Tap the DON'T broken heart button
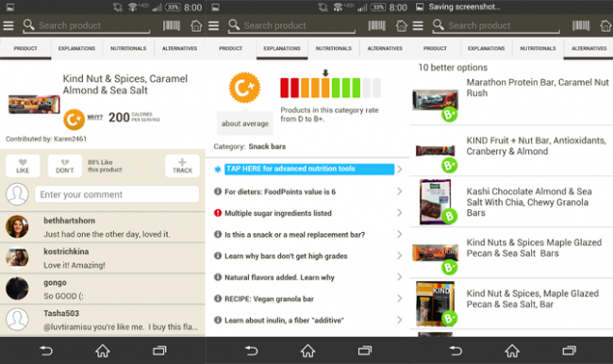613x364 pixels. pyautogui.click(x=65, y=166)
